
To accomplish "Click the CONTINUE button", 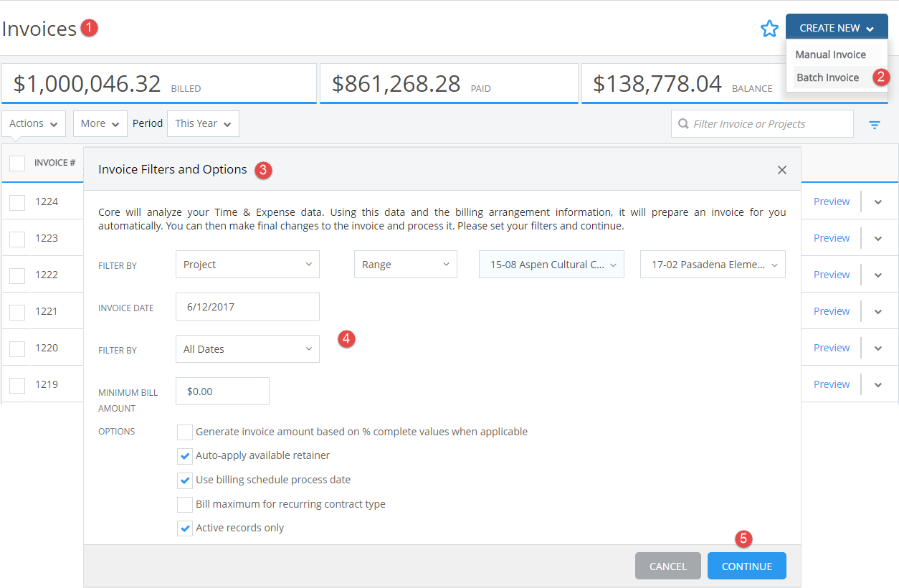I will click(746, 566).
